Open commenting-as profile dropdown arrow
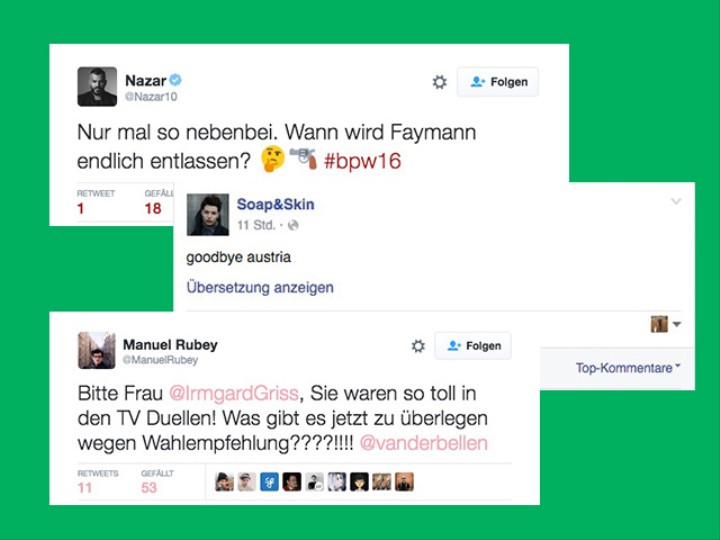The height and width of the screenshot is (540, 720). (x=677, y=324)
